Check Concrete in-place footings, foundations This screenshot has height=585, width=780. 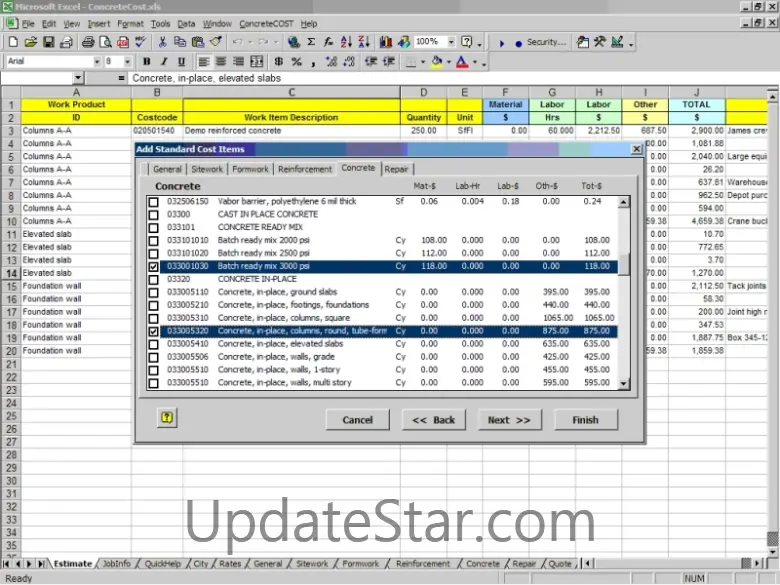click(154, 305)
